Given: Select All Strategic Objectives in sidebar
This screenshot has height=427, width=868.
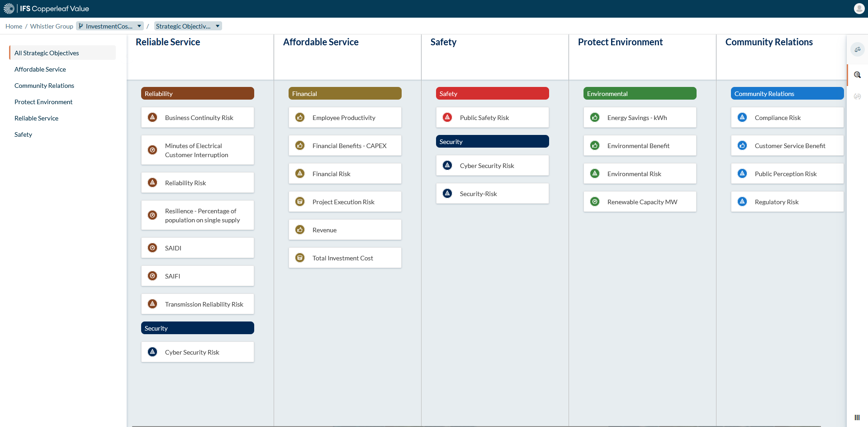Looking at the screenshot, I should tap(47, 53).
